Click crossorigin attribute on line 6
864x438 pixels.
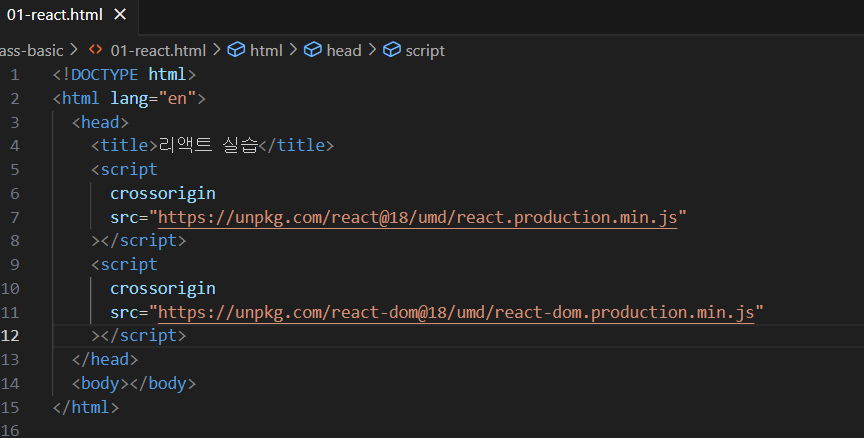coord(163,193)
